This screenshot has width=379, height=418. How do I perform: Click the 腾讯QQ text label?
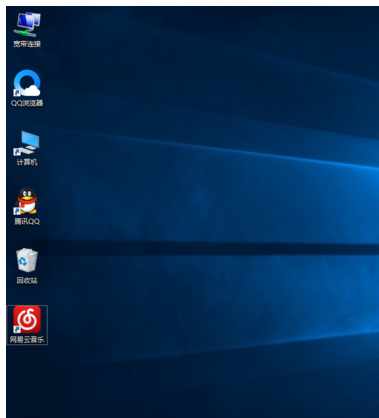(x=27, y=221)
